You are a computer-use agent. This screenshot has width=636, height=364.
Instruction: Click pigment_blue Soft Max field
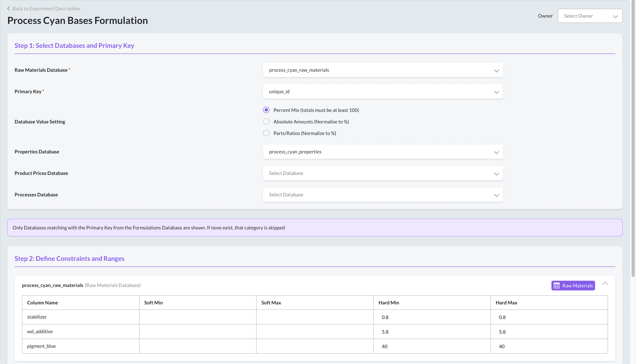pyautogui.click(x=315, y=346)
